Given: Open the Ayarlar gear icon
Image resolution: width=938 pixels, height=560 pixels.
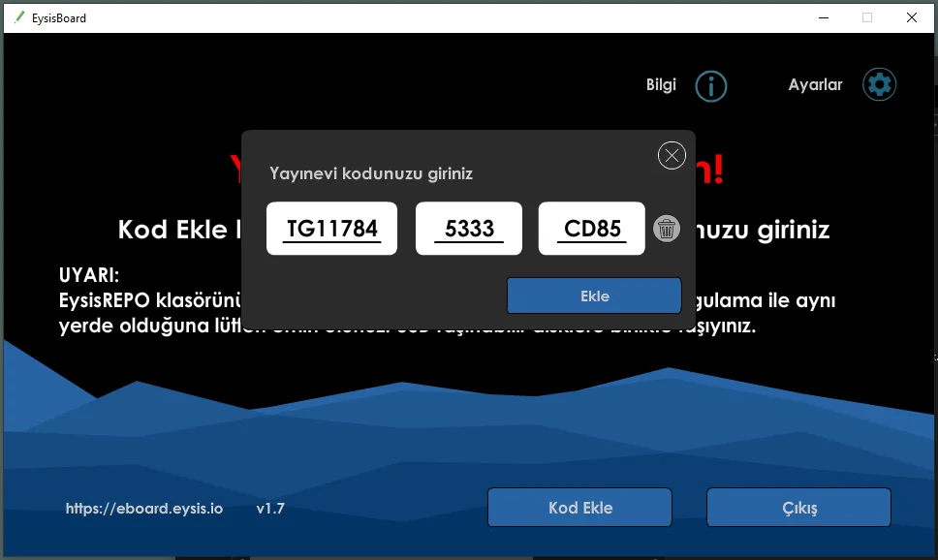Looking at the screenshot, I should 879,84.
